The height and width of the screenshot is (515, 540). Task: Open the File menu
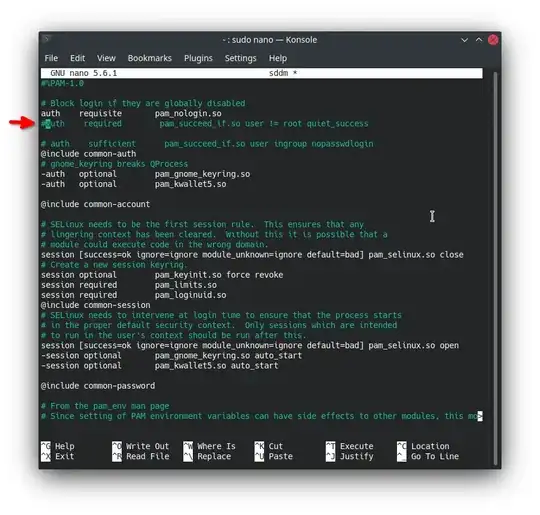[x=51, y=58]
